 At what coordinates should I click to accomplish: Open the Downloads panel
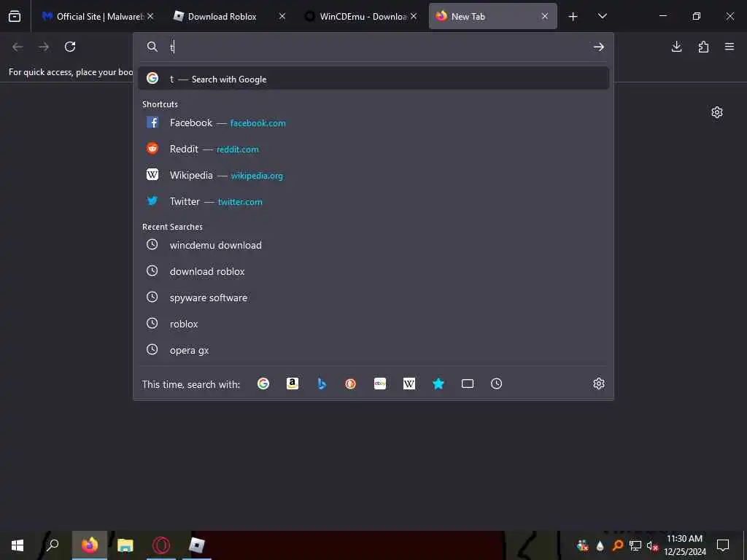[x=676, y=47]
